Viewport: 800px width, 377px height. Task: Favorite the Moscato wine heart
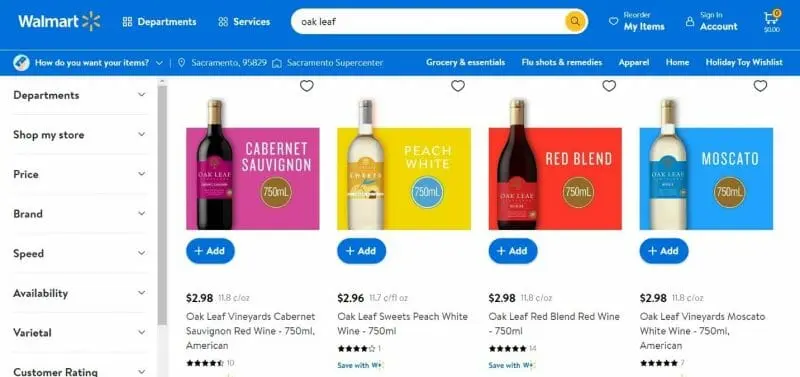[x=760, y=86]
